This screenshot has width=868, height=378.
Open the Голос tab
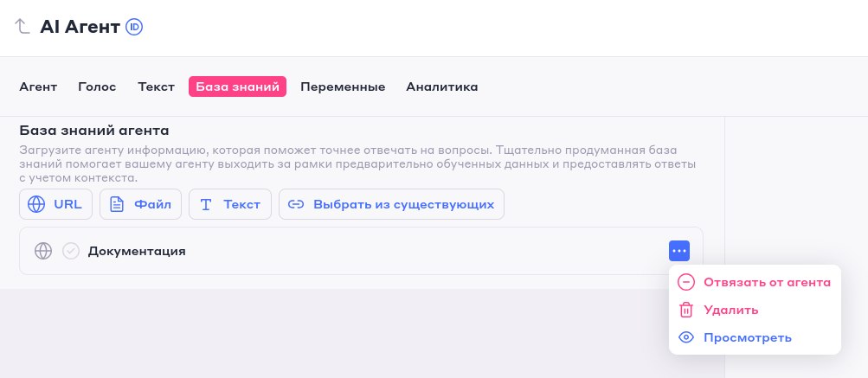[97, 86]
